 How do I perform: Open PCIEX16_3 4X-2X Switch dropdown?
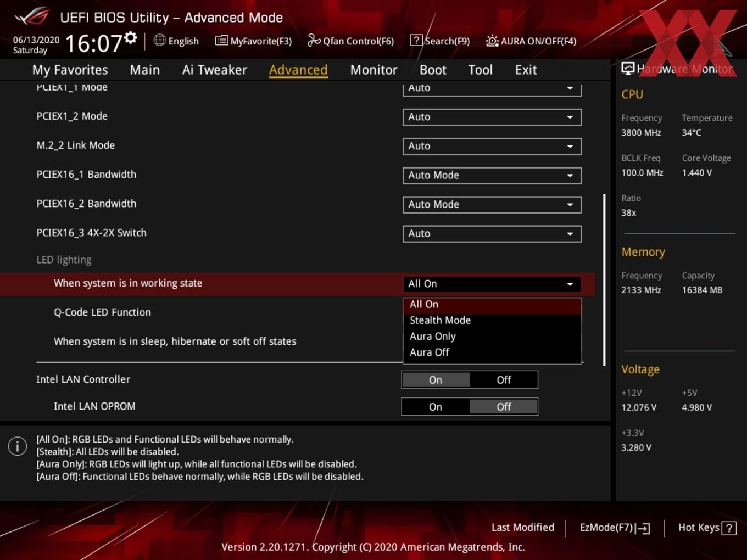(492, 233)
